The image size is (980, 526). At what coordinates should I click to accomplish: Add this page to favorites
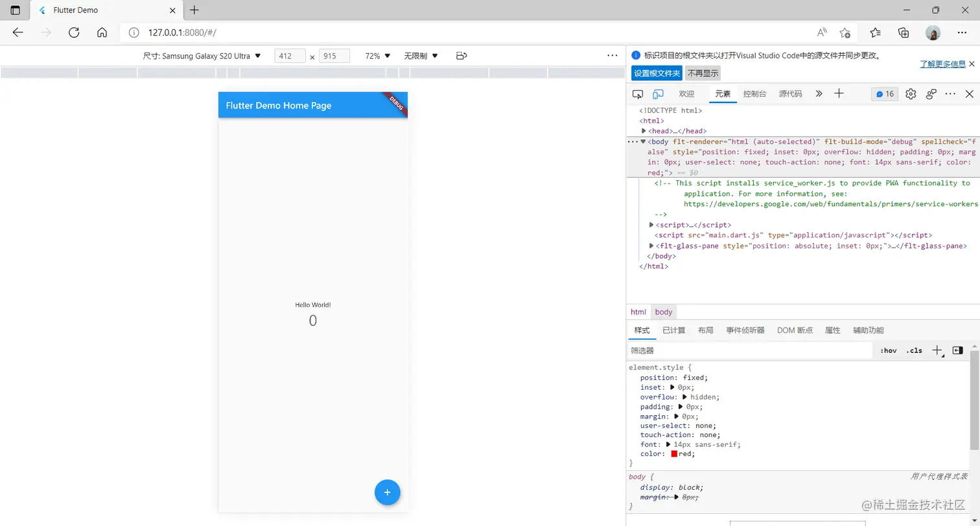click(845, 32)
